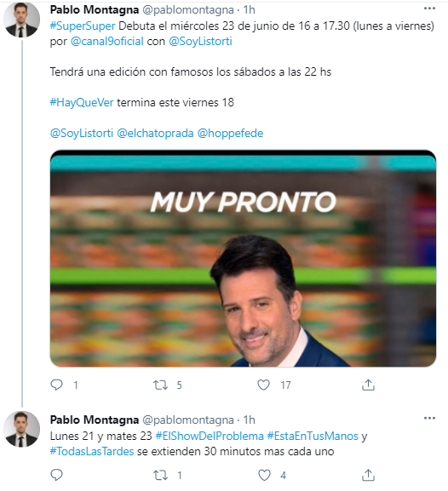Share the second Pablo Montagna tweet
The width and height of the screenshot is (448, 491).
pos(368,476)
